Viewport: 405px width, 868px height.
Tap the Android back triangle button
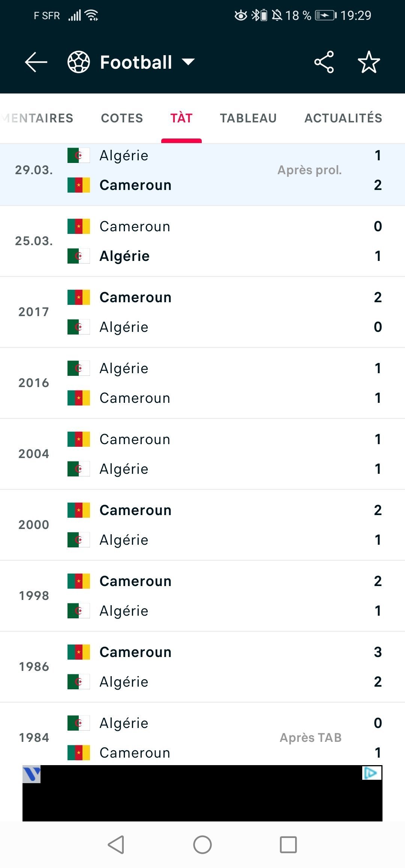click(x=116, y=845)
